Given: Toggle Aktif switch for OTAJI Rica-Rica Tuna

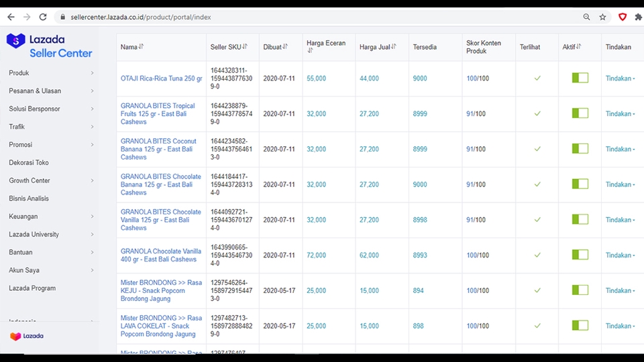Looking at the screenshot, I should pyautogui.click(x=580, y=78).
